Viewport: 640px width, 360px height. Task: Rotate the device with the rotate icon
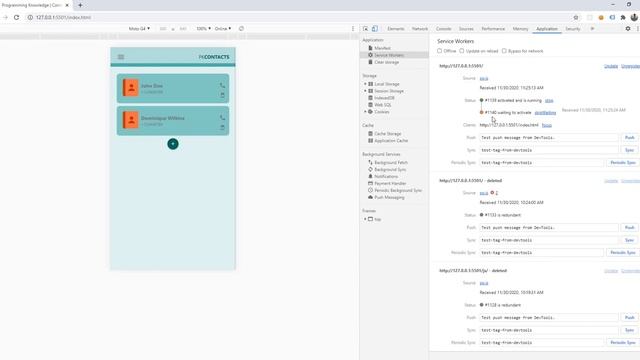click(x=241, y=29)
